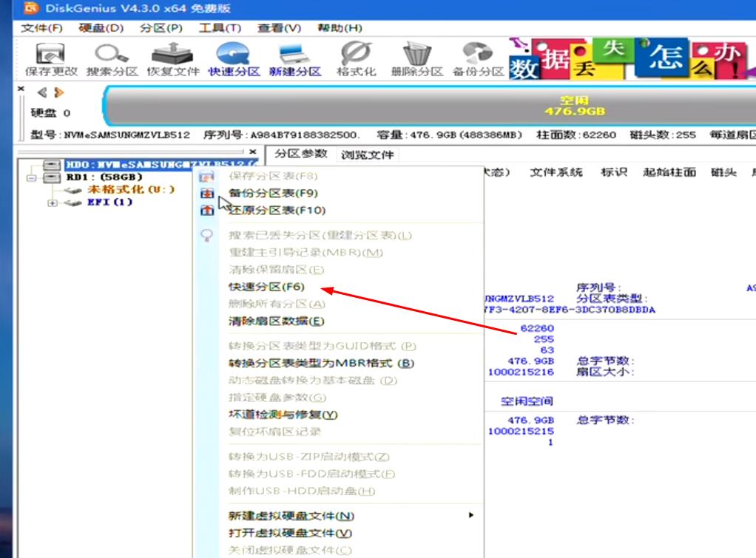Select 坏道检测与修复(Y) menu entry

283,415
